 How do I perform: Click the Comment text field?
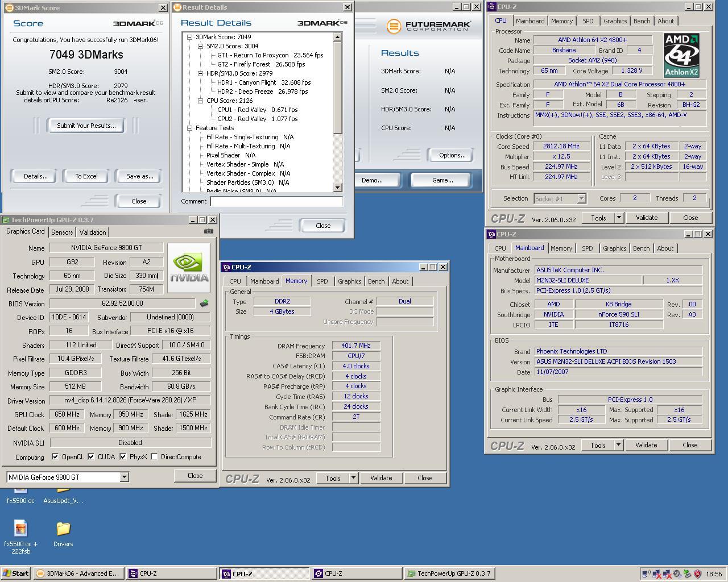[x=276, y=201]
